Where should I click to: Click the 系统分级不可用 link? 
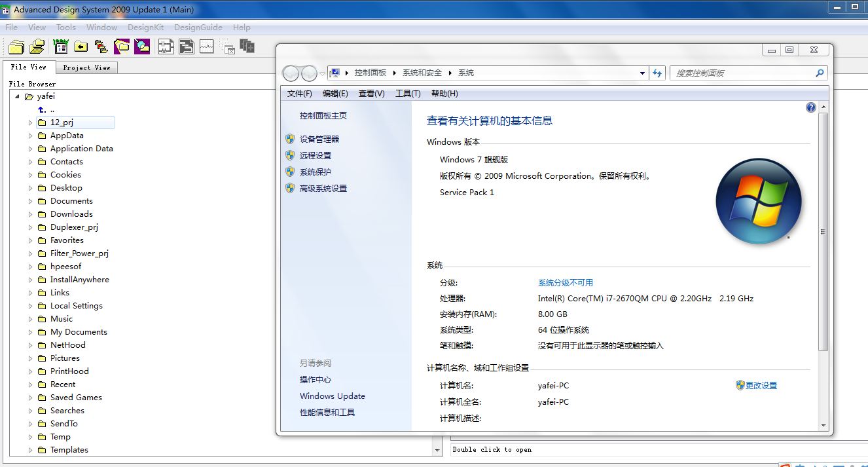click(566, 283)
